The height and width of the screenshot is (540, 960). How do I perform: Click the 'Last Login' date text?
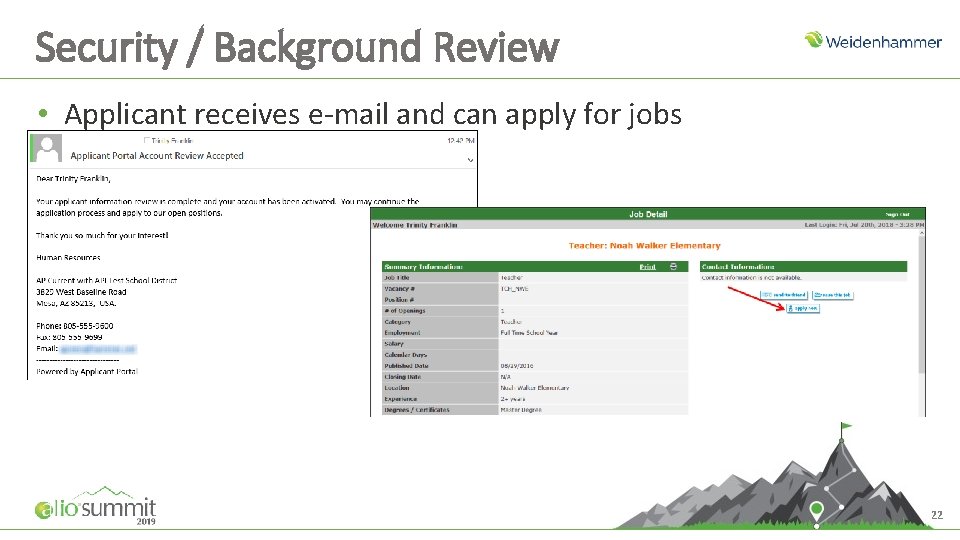click(x=864, y=225)
